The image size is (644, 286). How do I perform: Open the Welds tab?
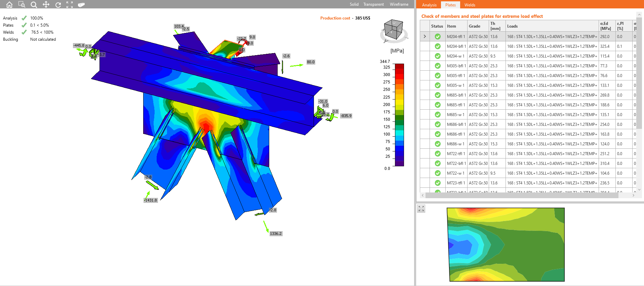[470, 5]
